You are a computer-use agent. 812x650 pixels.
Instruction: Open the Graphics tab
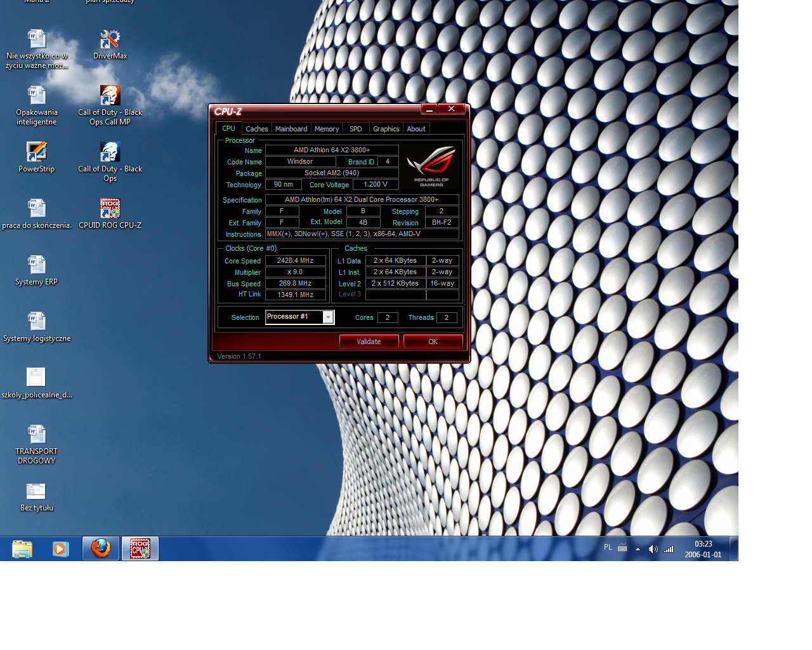[x=386, y=129]
